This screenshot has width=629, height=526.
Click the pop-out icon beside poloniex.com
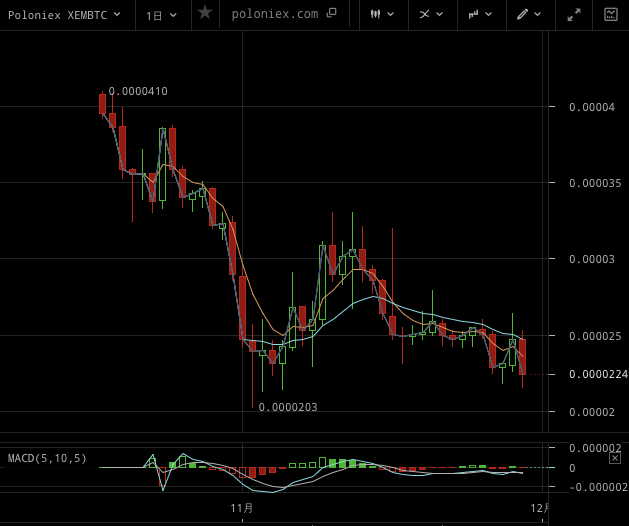331,13
